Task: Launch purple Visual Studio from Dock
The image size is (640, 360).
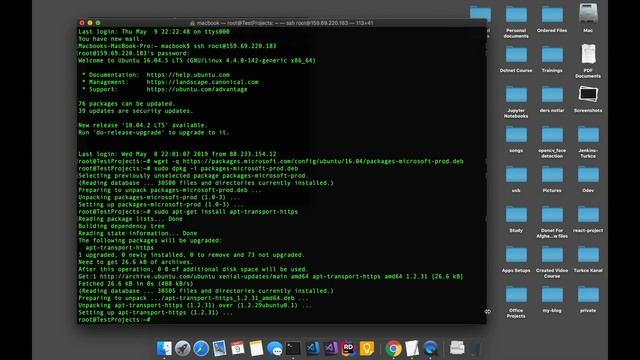Action: point(331,348)
